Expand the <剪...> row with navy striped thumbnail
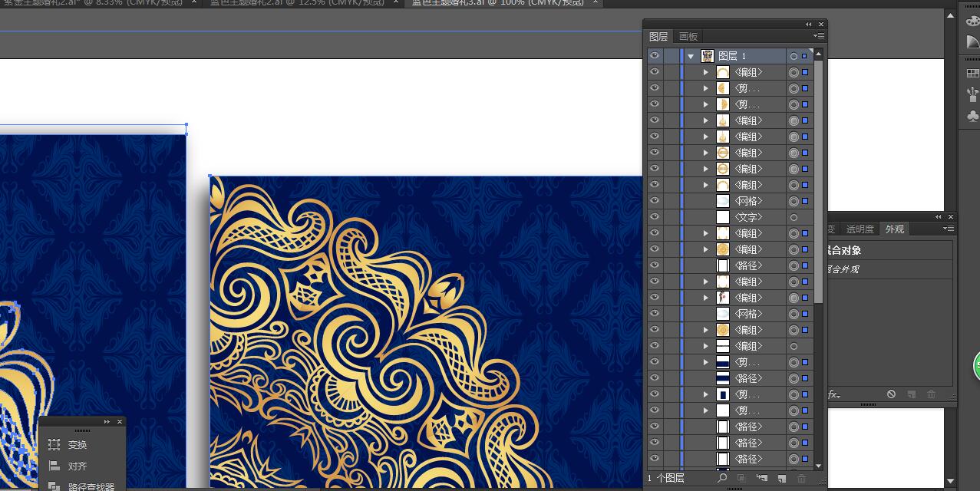This screenshot has height=491, width=980. (706, 362)
